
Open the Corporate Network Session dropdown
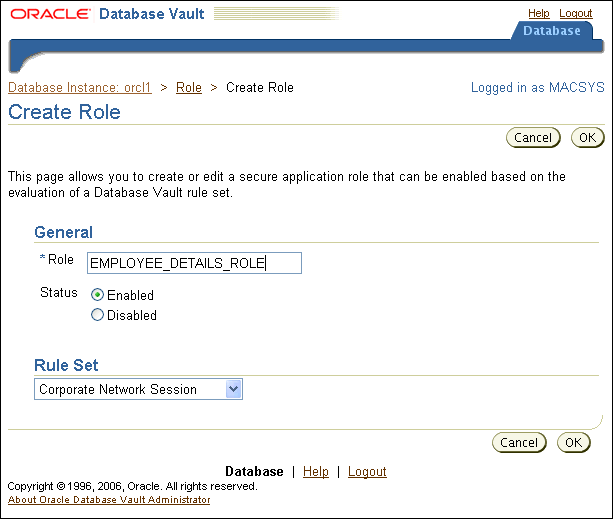(139, 389)
